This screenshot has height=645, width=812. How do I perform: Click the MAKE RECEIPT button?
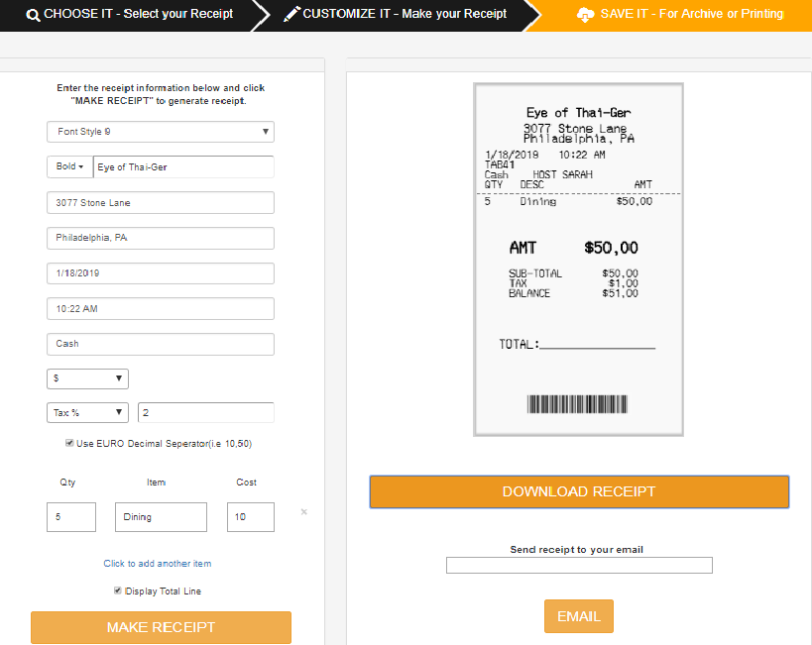161,627
